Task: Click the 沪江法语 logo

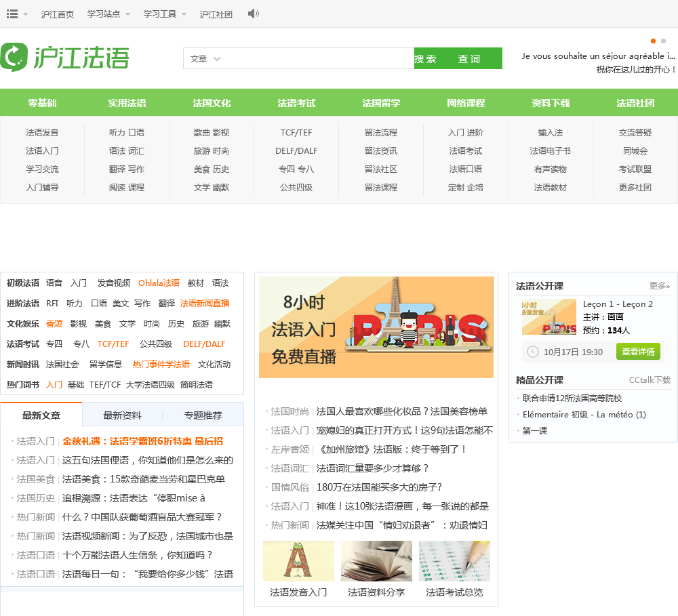Action: [x=64, y=58]
